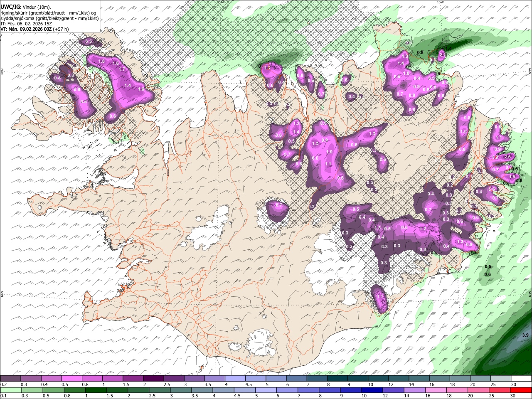
Task: Select the rain legend swatch between 0.5 and 0.8
Action: coord(54,390)
